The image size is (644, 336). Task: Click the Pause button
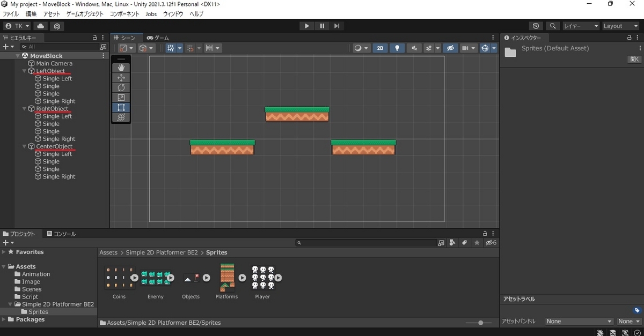pos(322,26)
